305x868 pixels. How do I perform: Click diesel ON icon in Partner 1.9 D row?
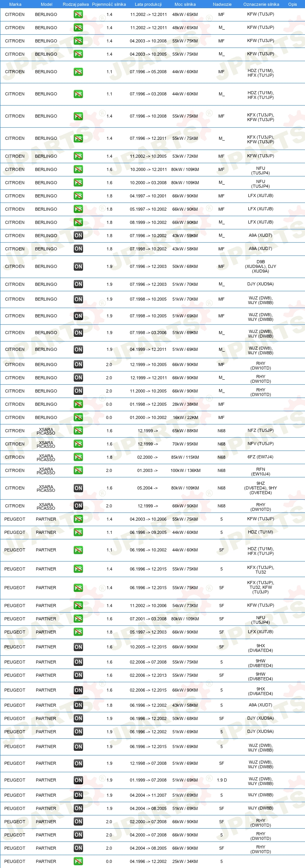coord(78,780)
